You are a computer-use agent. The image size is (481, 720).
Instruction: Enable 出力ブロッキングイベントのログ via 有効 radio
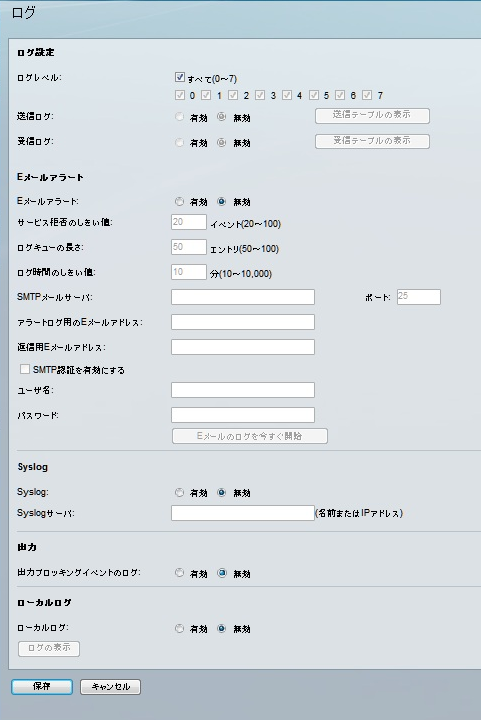tap(179, 573)
